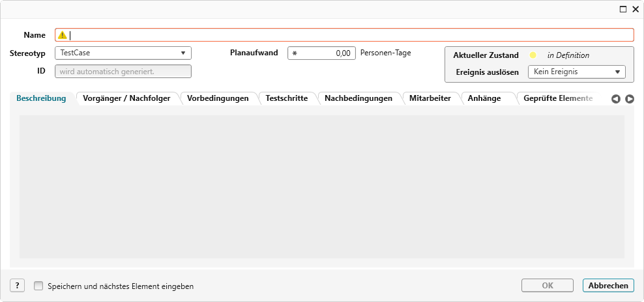This screenshot has width=644, height=302.
Task: Open the Vorbedingungen tab
Action: point(218,98)
